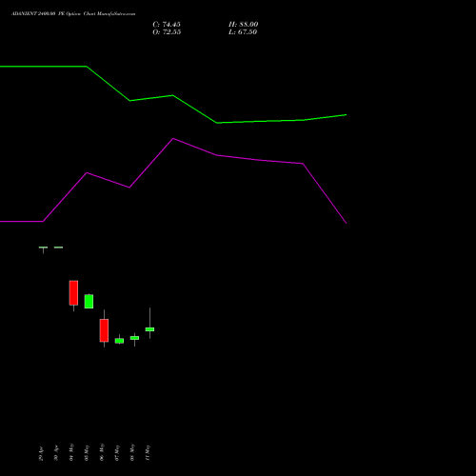Click the 05 May date label
Screen dimensions: 476x476
(x=87, y=453)
